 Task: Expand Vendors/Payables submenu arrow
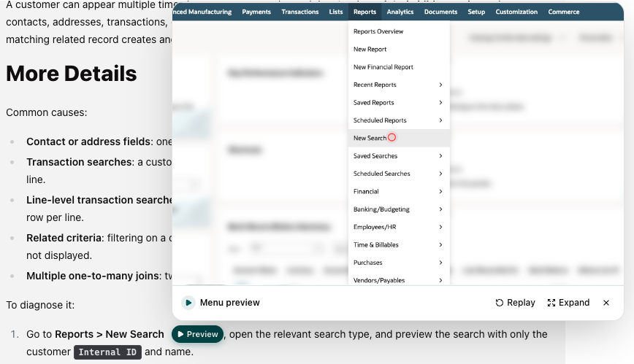(x=440, y=280)
